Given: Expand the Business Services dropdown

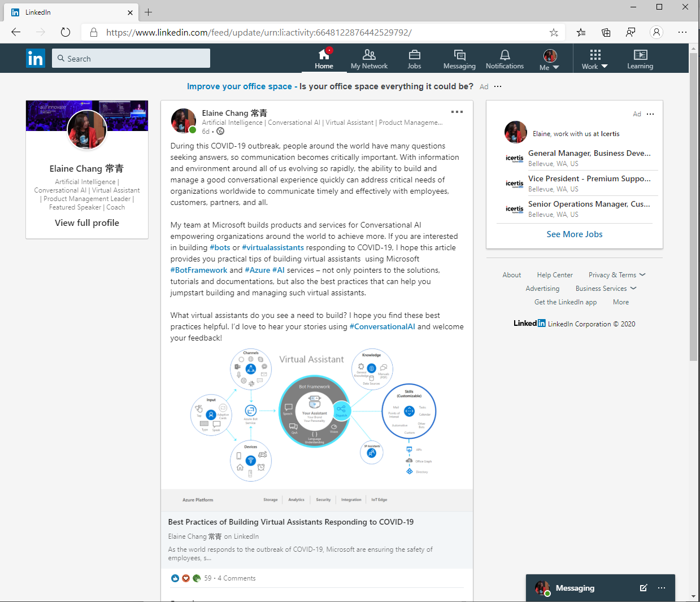Looking at the screenshot, I should (606, 289).
